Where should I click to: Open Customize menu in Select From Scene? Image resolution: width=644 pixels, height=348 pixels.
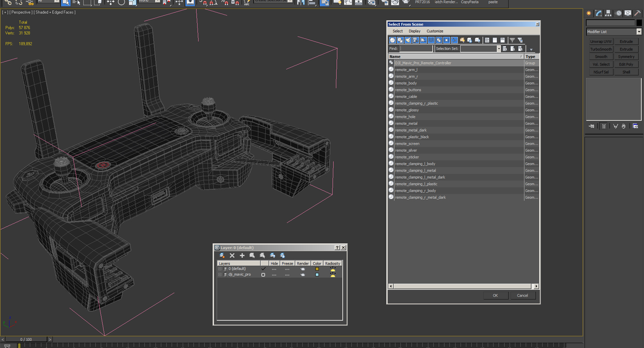coord(435,31)
